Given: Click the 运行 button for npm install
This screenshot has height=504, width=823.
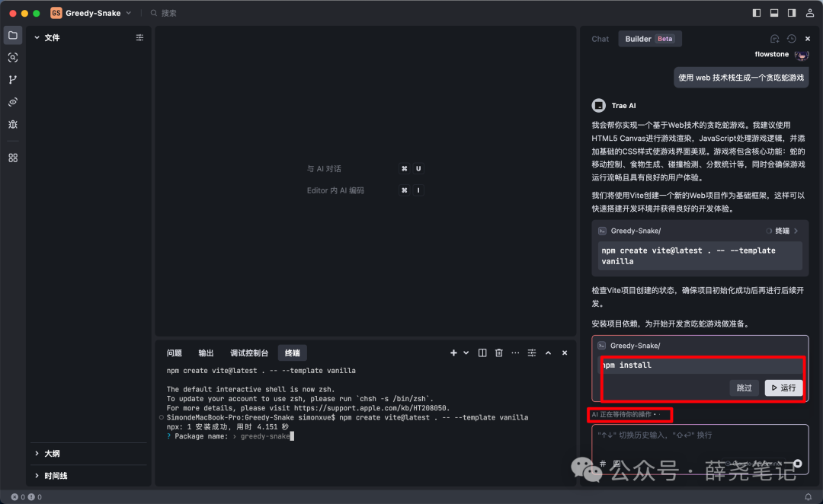Looking at the screenshot, I should [783, 388].
